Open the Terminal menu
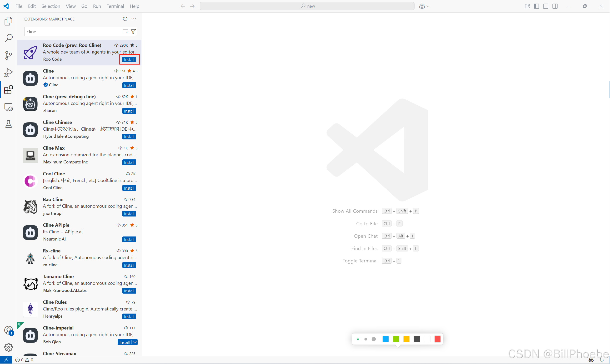This screenshot has width=610, height=364. pyautogui.click(x=115, y=6)
